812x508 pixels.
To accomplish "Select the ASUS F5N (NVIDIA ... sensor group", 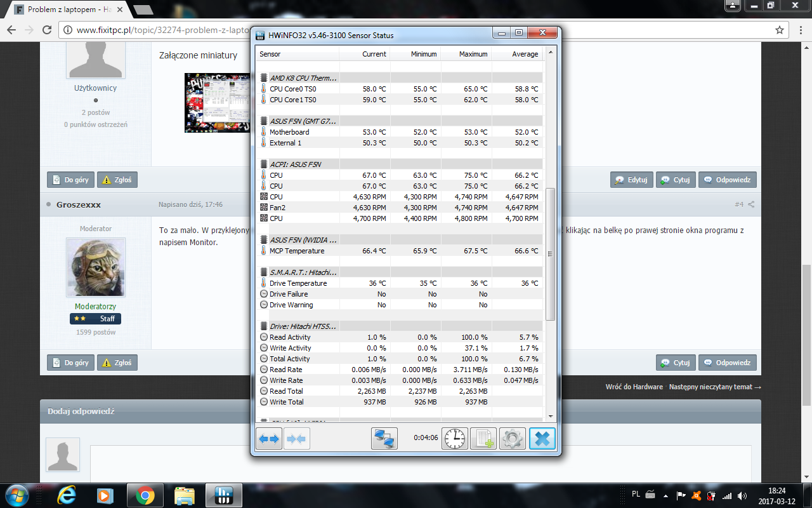I will pos(303,240).
